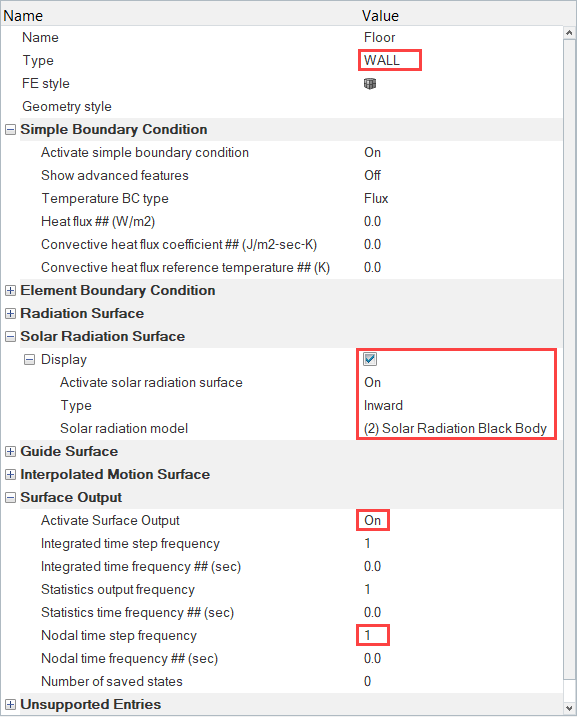
Task: Toggle Show advanced features Off value
Action: 372,175
